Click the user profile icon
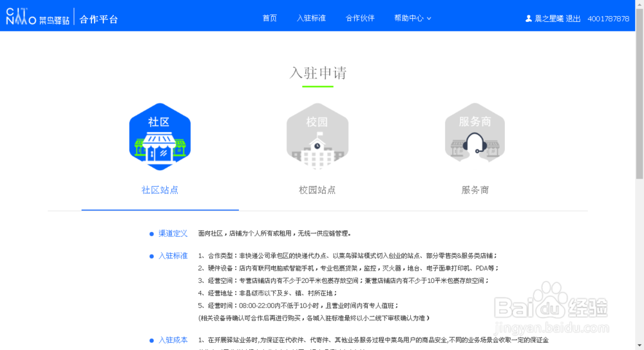Screen dimensions: 644x350 coord(529,19)
